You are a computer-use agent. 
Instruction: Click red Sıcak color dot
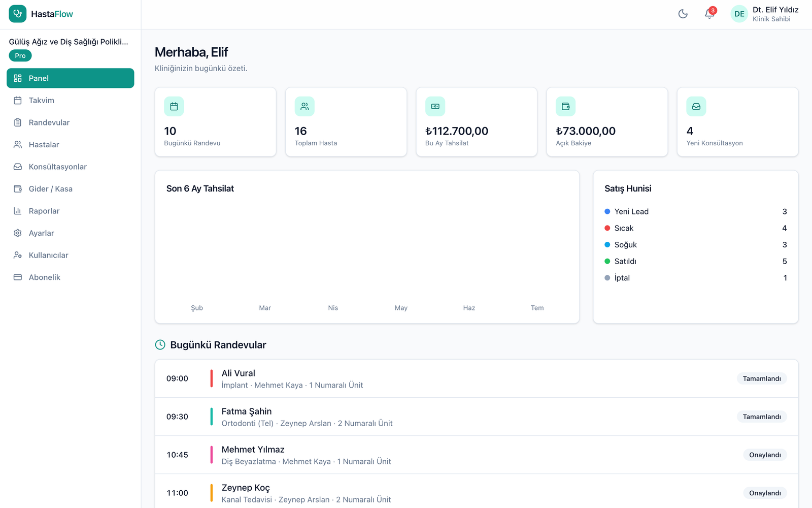(607, 228)
